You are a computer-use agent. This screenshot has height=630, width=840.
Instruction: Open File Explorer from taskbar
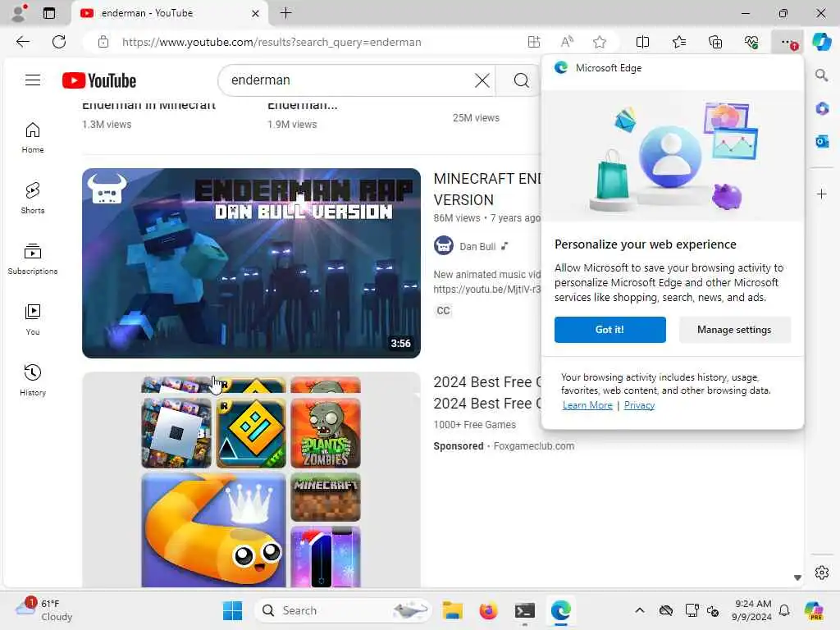coord(452,610)
